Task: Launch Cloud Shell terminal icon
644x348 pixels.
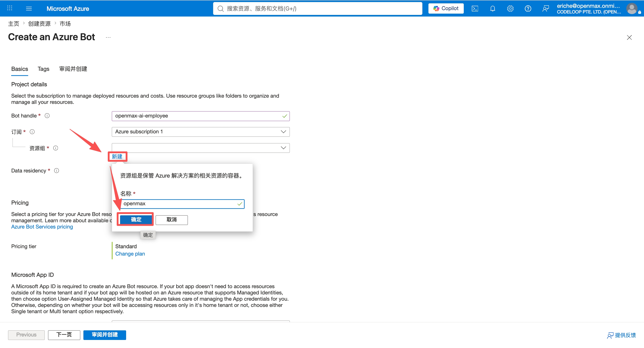Action: tap(475, 8)
